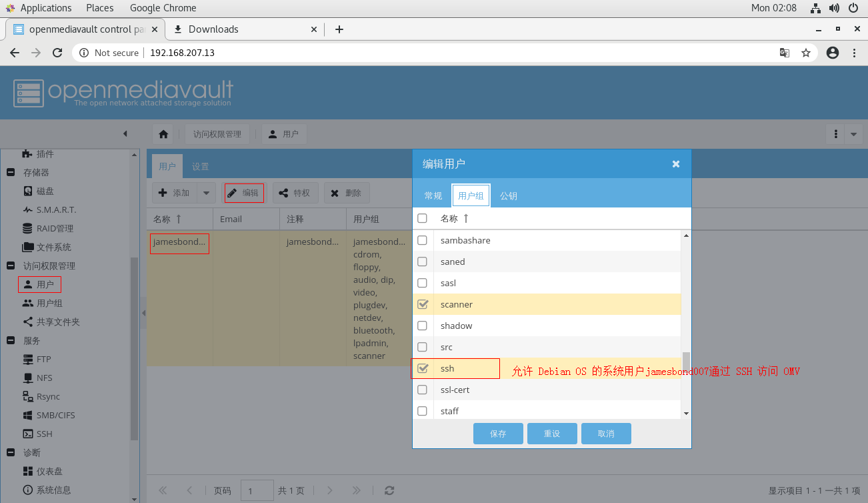Screen dimensions: 868x503
Task: Switch to Downloads browser tab
Action: point(213,29)
